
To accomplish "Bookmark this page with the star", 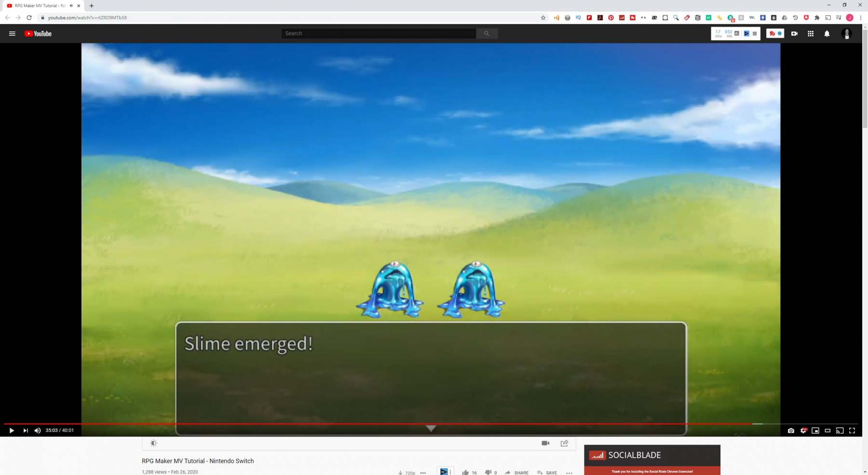I will 543,17.
